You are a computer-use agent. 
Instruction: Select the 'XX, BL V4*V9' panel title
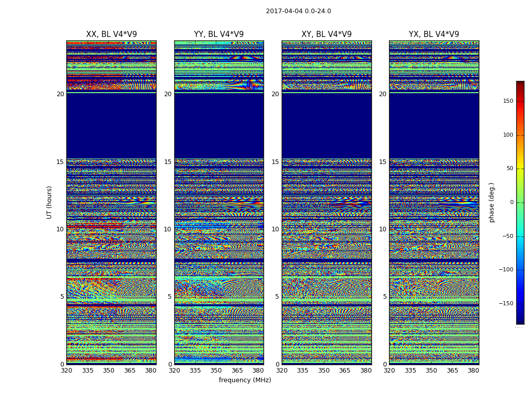point(111,34)
